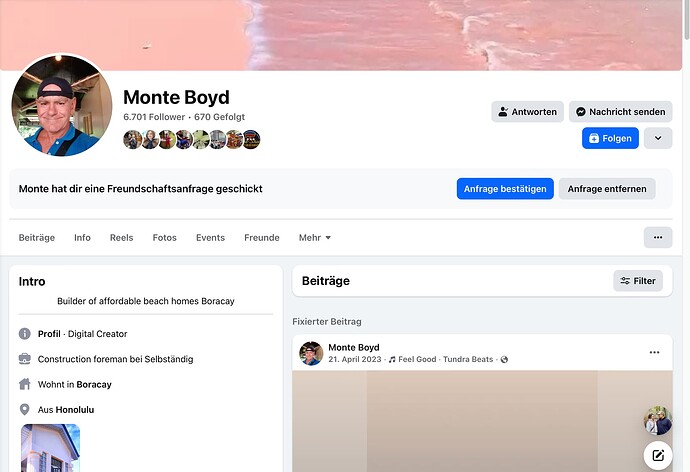
Task: Expand the Mehr dropdown tab
Action: [x=315, y=238]
